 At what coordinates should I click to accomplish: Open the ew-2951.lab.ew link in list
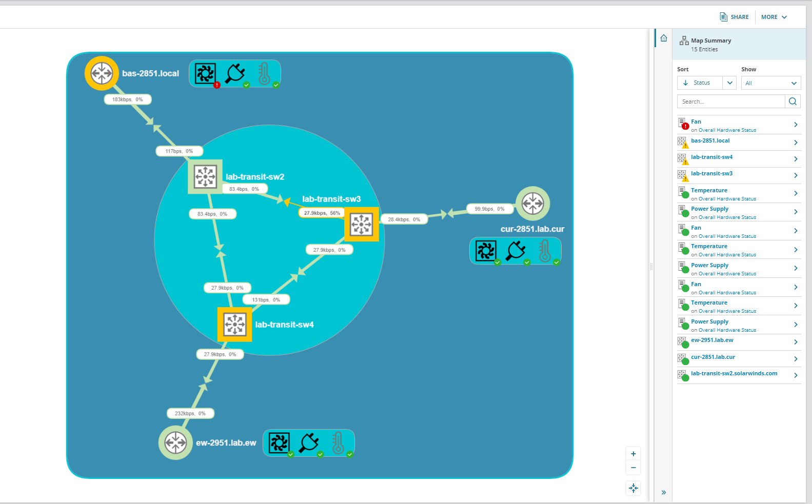point(712,340)
